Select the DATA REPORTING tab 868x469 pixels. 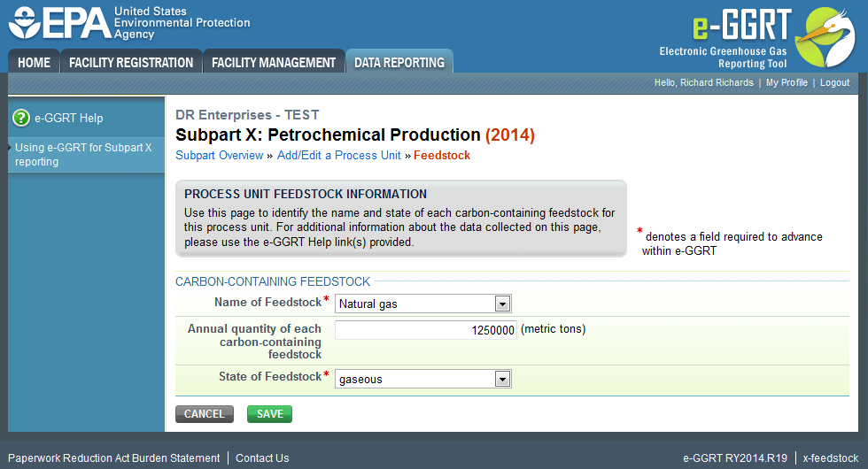(x=399, y=62)
